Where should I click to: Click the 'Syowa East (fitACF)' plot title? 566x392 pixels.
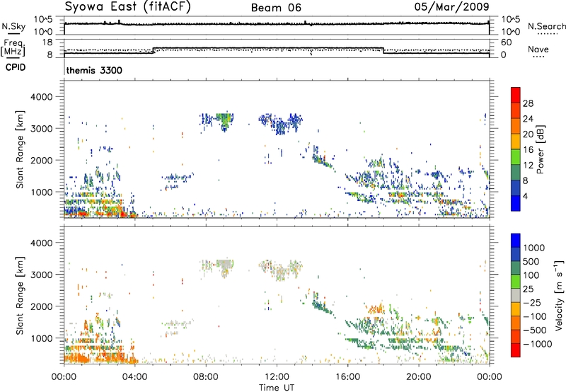pos(128,7)
